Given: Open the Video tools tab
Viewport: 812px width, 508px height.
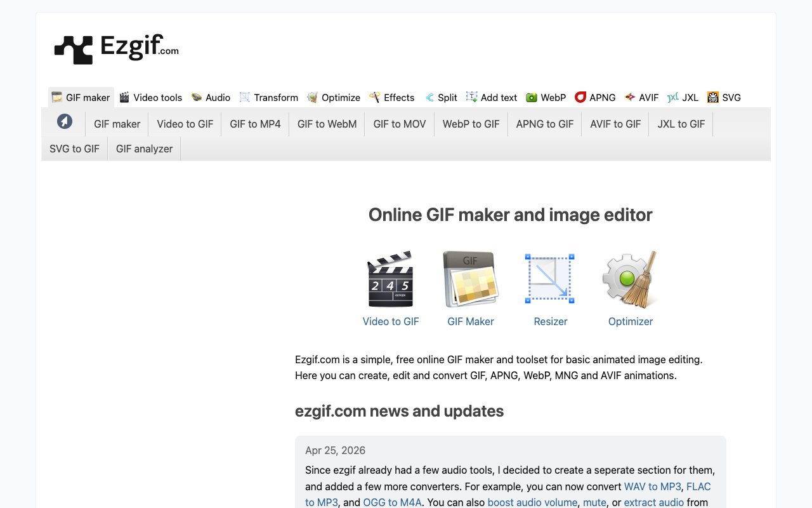Looking at the screenshot, I should pyautogui.click(x=150, y=97).
